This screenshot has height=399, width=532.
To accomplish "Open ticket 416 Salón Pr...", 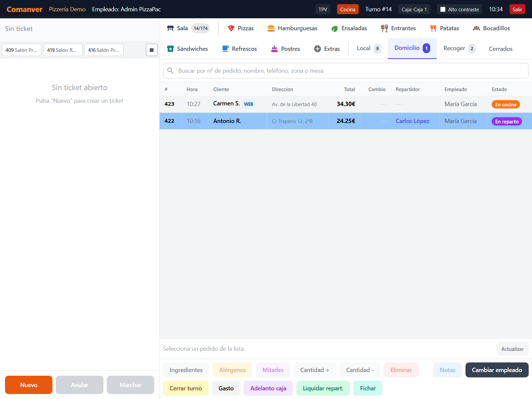I will 104,50.
